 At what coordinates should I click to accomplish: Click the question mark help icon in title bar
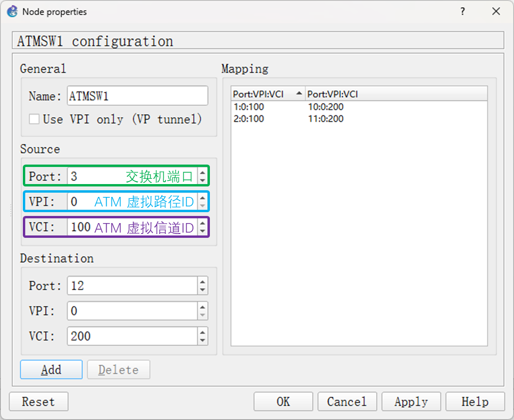[463, 12]
